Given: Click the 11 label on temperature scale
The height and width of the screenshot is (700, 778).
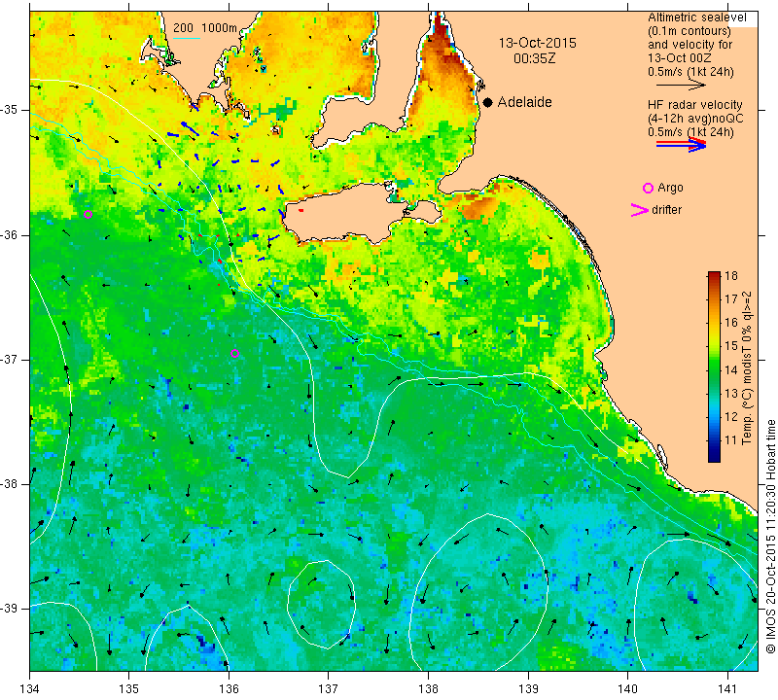Looking at the screenshot, I should click(x=731, y=439).
